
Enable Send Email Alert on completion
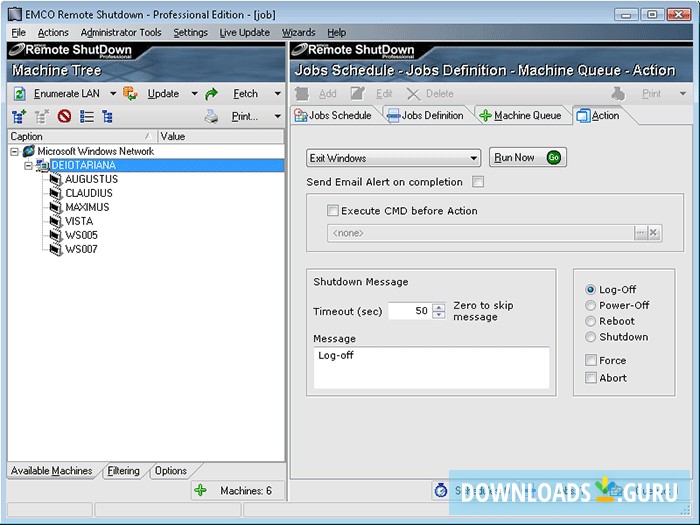(478, 182)
